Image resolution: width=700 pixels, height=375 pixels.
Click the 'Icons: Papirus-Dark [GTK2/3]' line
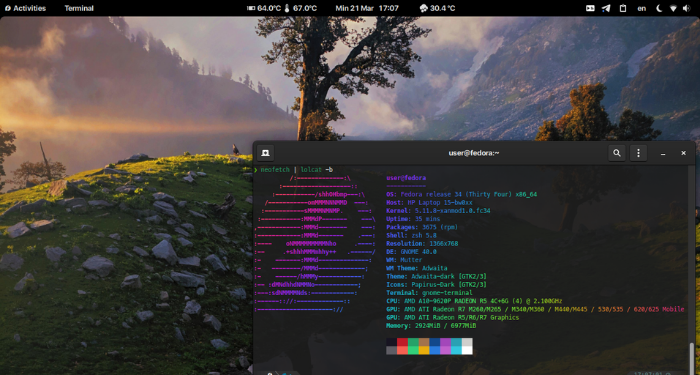point(436,284)
